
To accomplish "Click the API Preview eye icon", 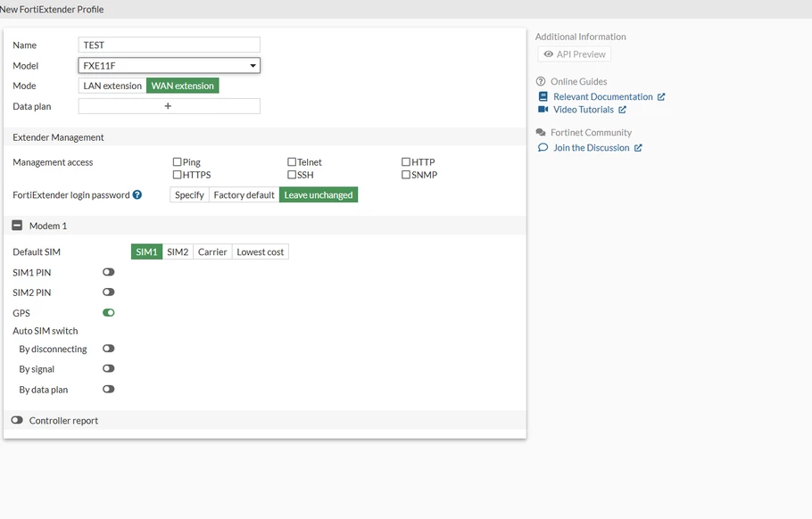I will point(549,54).
